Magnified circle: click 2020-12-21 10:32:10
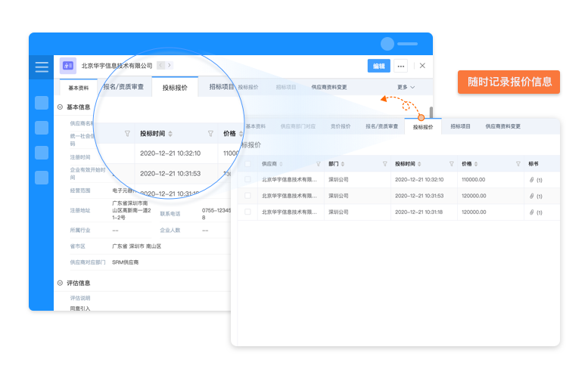The image size is (588, 378). click(x=170, y=153)
